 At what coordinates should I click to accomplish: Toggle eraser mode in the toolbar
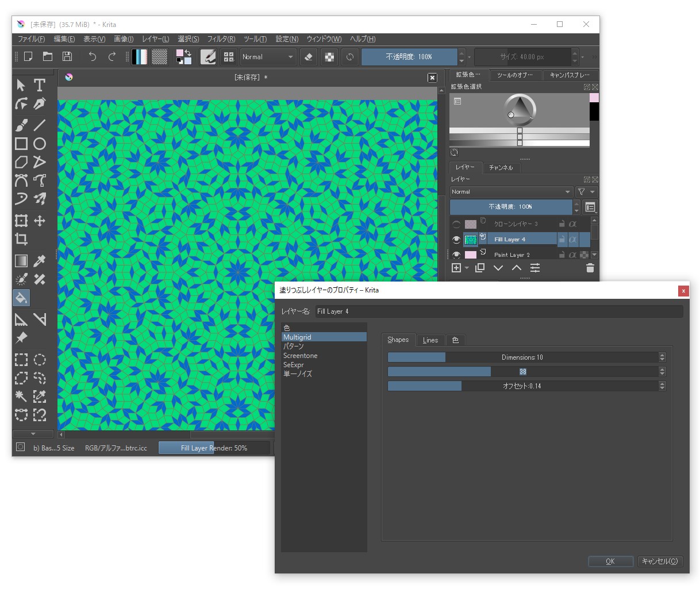coord(309,57)
